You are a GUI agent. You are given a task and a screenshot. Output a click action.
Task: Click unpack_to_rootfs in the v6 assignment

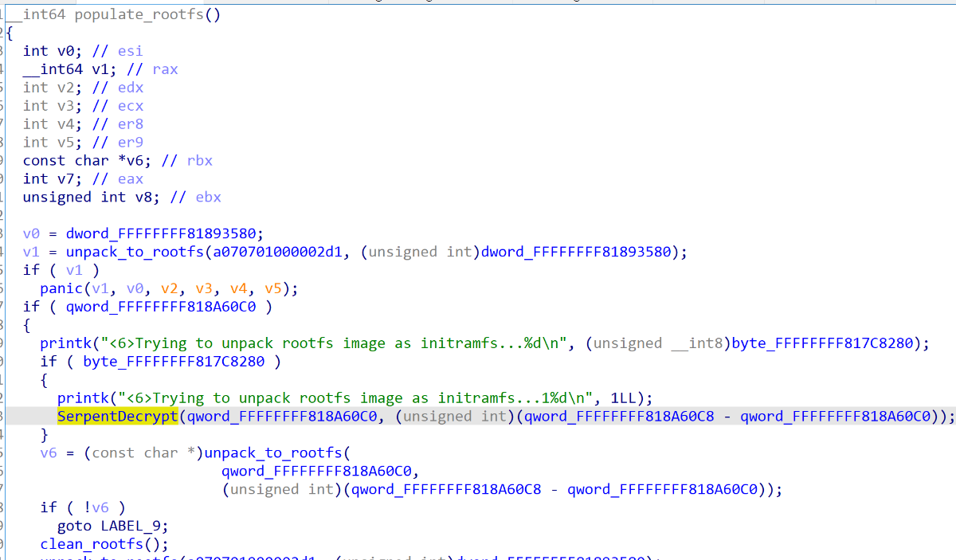point(274,453)
